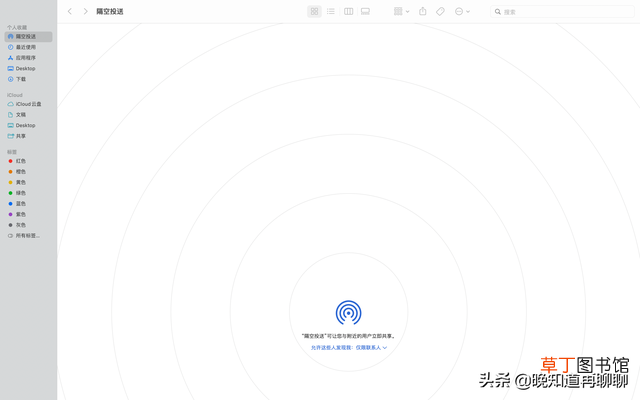This screenshot has height=400, width=640.
Task: Open 文稿 in the iCloud section
Action: click(x=29, y=115)
